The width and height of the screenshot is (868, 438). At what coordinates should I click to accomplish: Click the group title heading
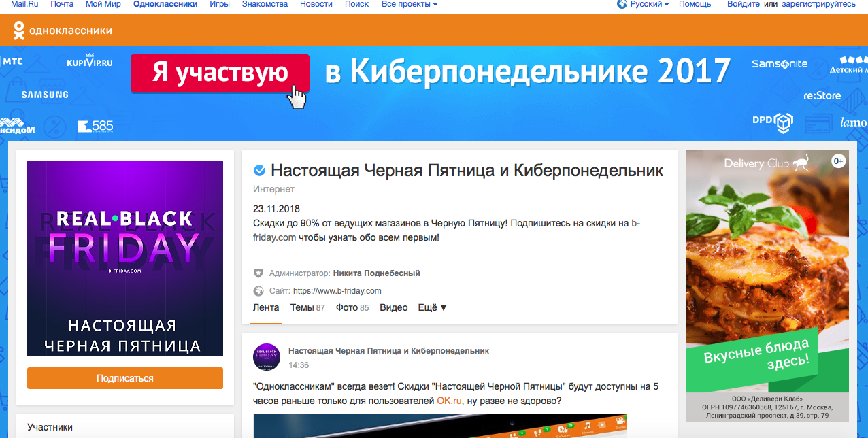coord(467,170)
